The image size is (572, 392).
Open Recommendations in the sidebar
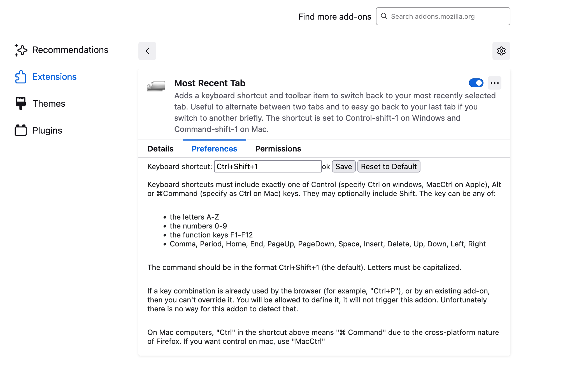[x=62, y=50]
